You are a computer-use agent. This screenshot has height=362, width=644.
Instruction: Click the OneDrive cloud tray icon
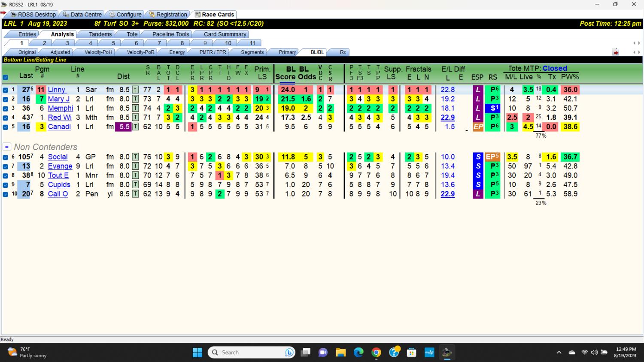pos(572,353)
